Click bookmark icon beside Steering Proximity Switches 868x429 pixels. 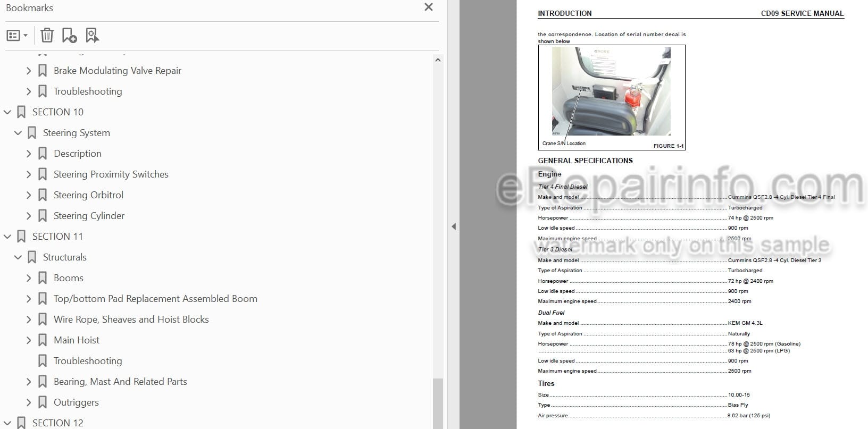(x=43, y=174)
